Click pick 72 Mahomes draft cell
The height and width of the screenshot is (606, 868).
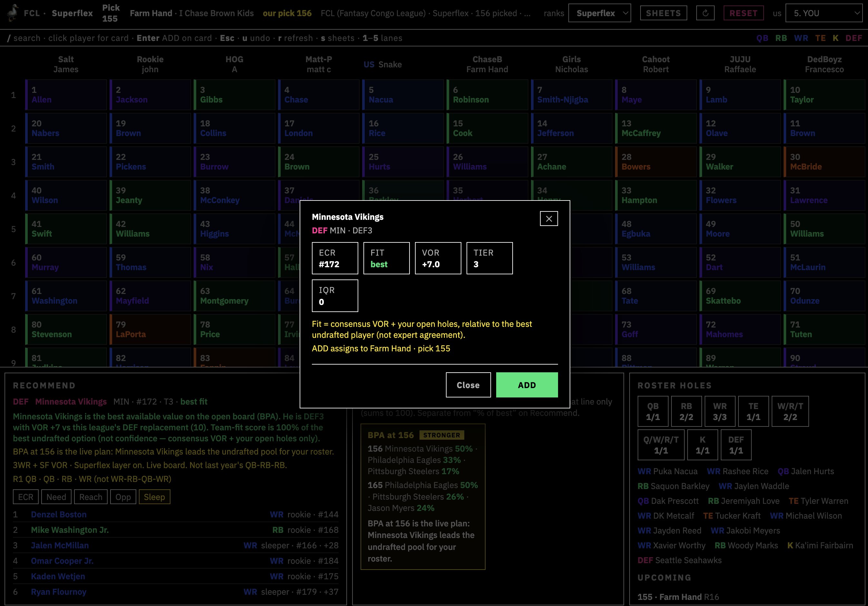740,329
